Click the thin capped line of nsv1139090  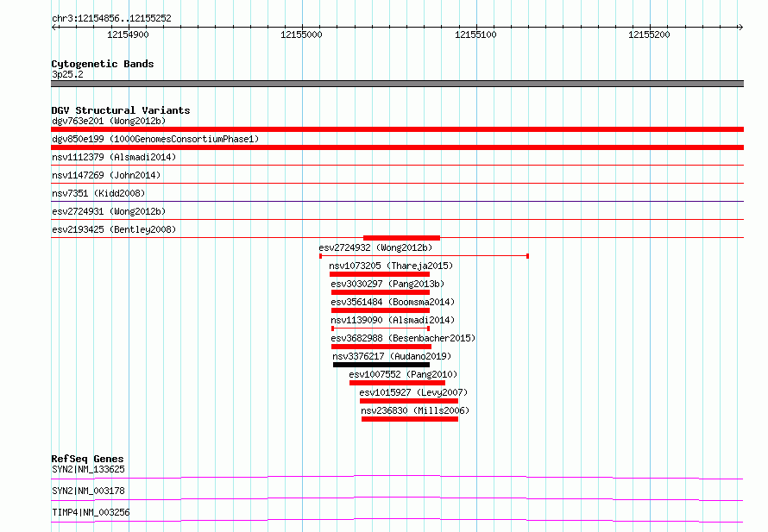(381, 329)
